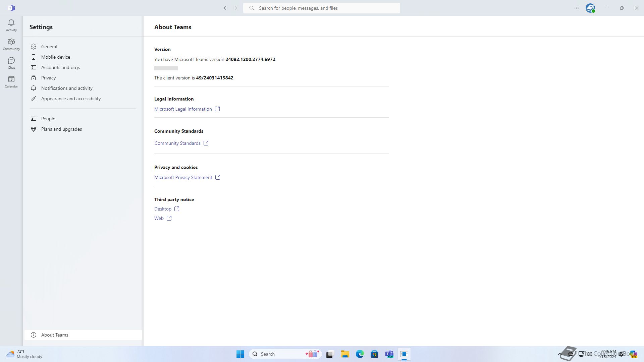
Task: Select Mobile device settings
Action: click(x=83, y=57)
